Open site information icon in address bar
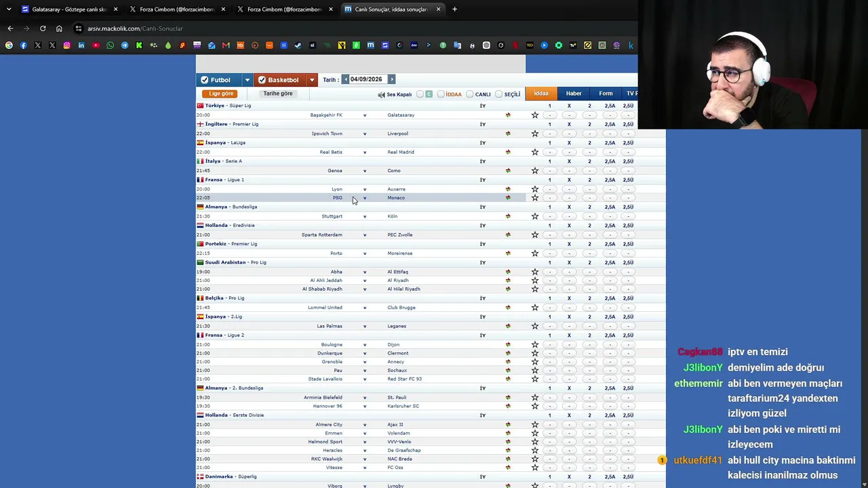 (79, 28)
